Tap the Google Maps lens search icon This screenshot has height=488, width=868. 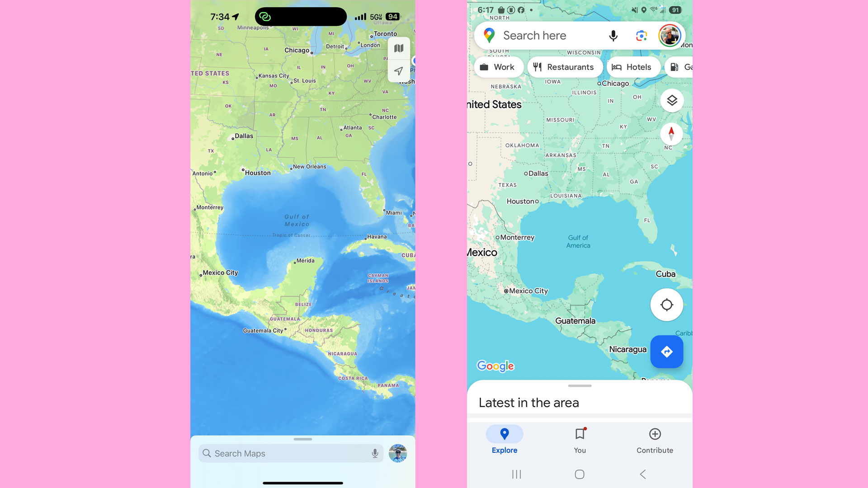tap(640, 35)
